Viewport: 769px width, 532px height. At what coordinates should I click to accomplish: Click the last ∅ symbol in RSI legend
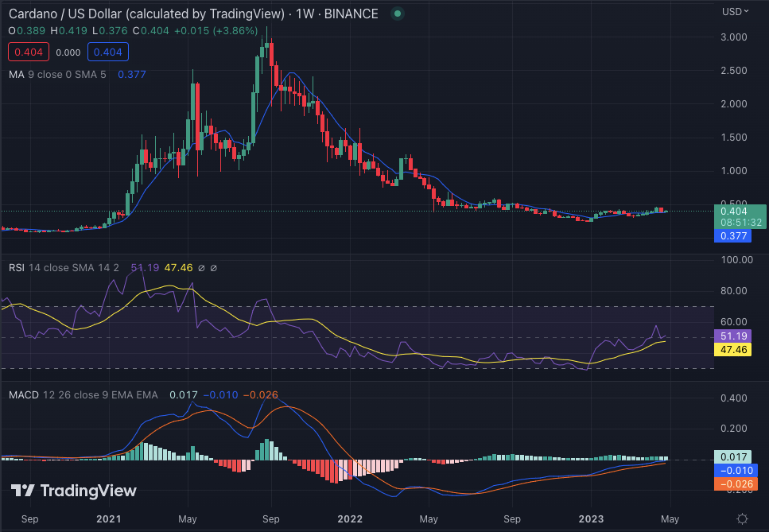[x=213, y=268]
